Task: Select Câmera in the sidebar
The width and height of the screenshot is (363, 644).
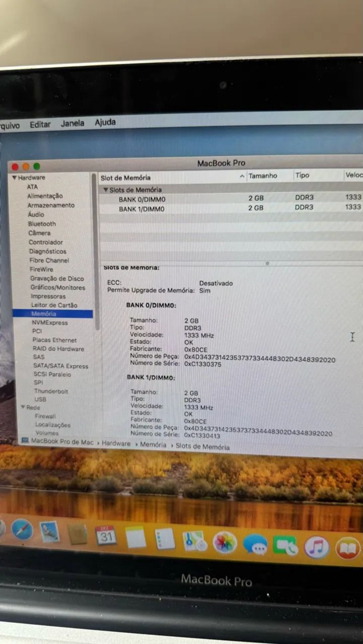Action: coord(39,233)
